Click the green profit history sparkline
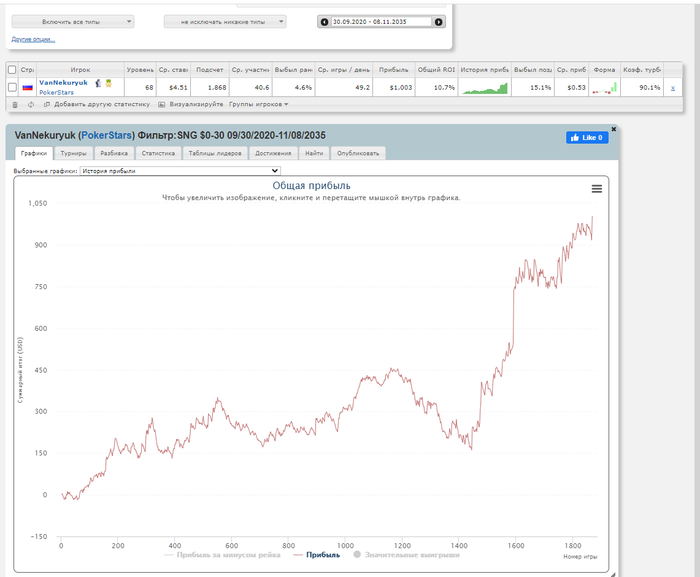 [485, 88]
